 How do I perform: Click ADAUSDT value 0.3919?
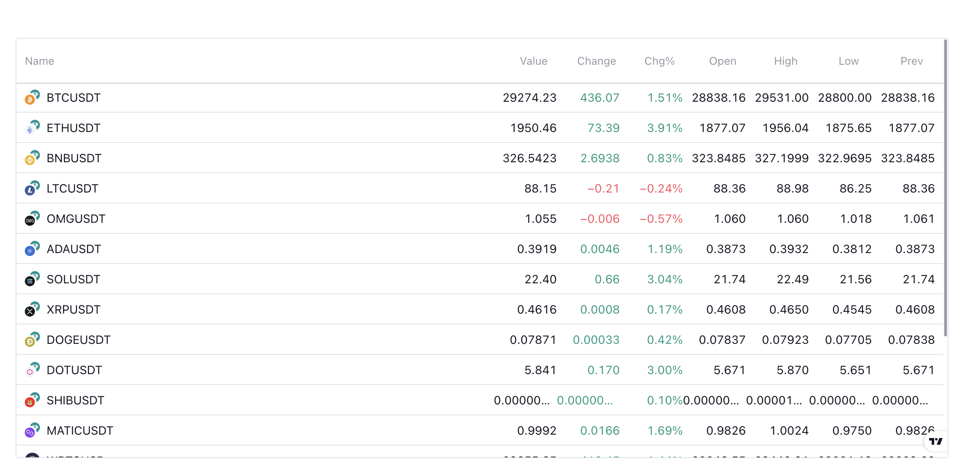tap(537, 249)
